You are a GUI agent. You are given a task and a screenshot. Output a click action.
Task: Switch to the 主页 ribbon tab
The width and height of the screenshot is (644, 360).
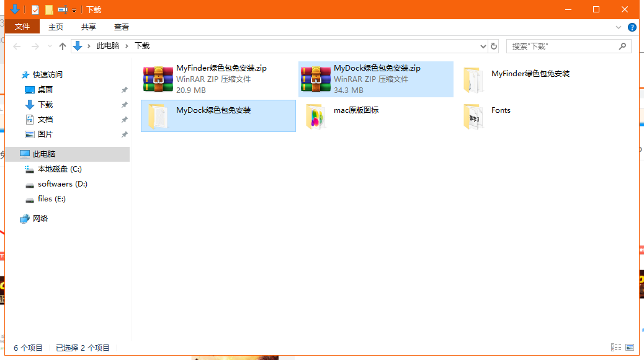[x=56, y=27]
